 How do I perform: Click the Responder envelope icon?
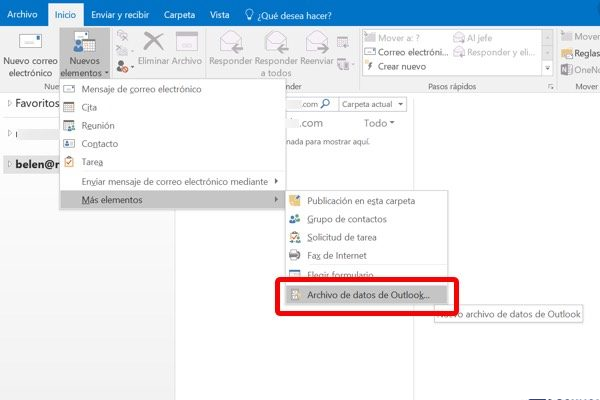pos(231,42)
